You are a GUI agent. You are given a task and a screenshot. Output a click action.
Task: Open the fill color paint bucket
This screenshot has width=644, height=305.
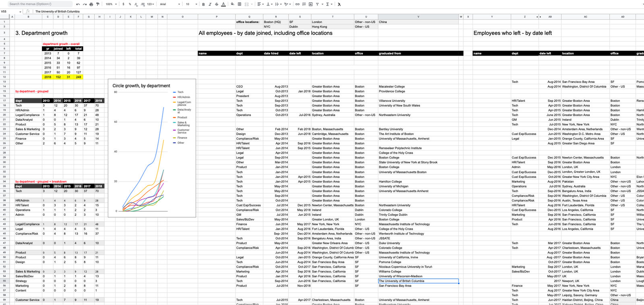[x=232, y=4]
